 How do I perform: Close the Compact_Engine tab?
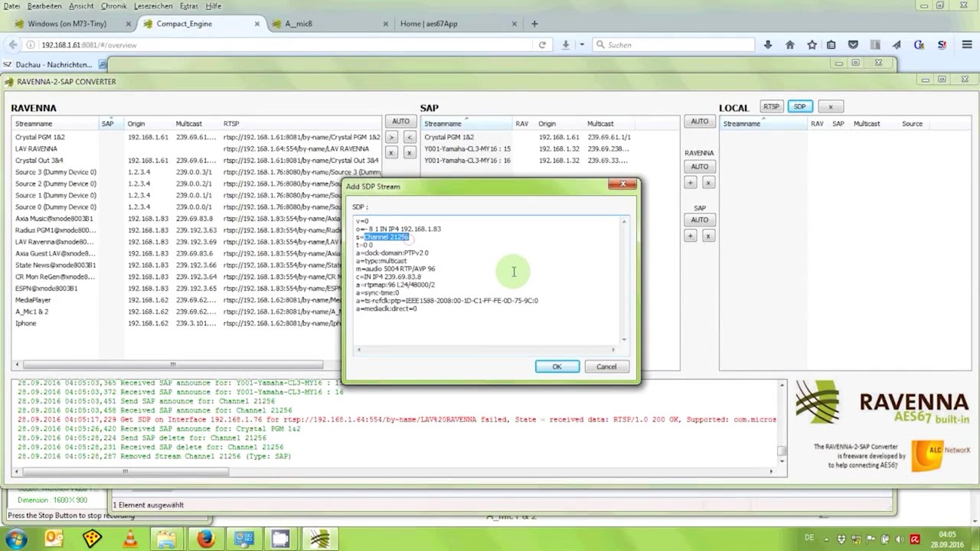(256, 24)
